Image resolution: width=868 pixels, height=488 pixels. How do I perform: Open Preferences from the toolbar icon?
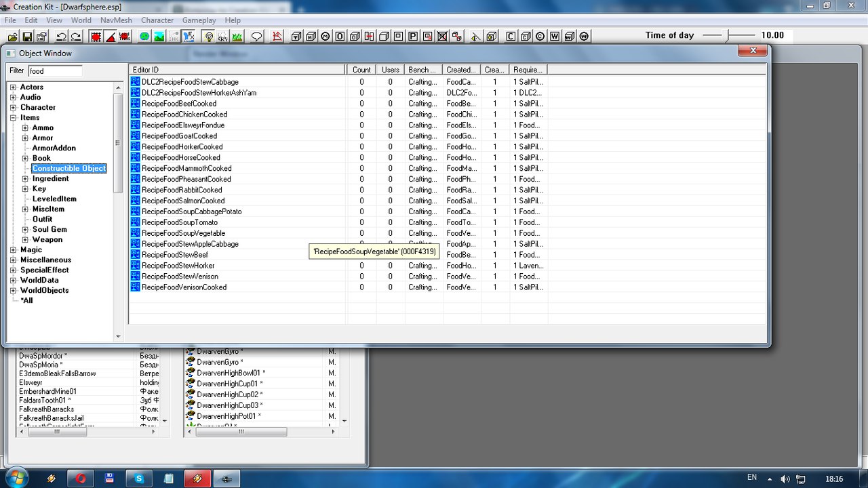coord(42,36)
